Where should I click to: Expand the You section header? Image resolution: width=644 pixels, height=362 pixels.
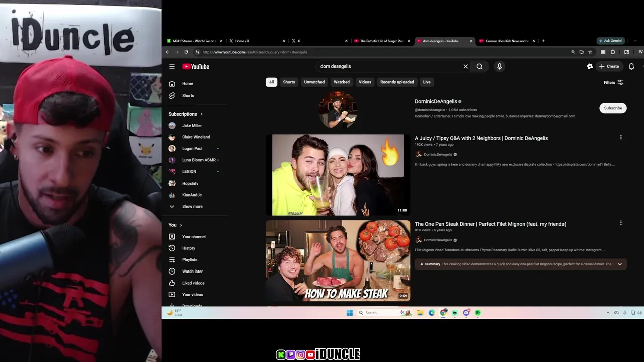175,225
